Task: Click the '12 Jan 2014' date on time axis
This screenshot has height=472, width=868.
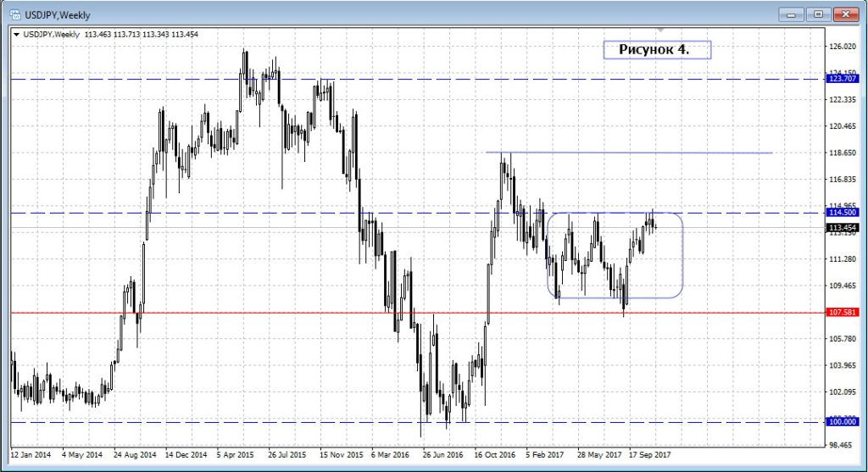Action: [31, 454]
